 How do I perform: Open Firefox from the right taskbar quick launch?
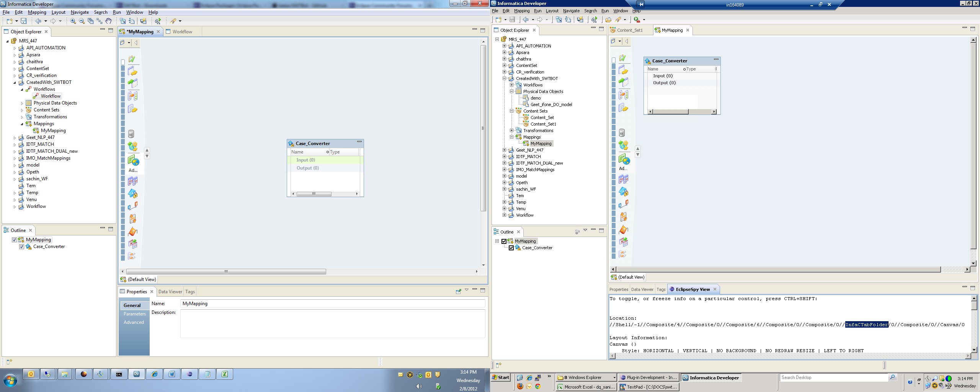point(520,386)
